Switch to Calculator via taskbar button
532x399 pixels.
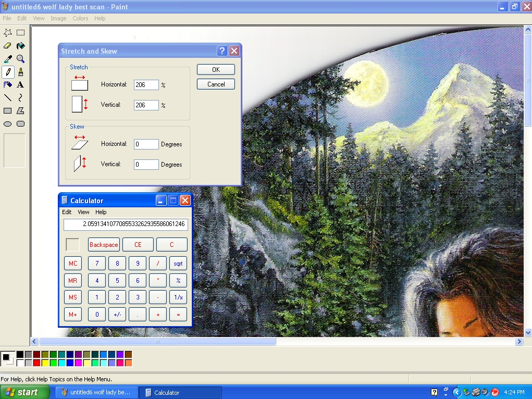point(180,393)
